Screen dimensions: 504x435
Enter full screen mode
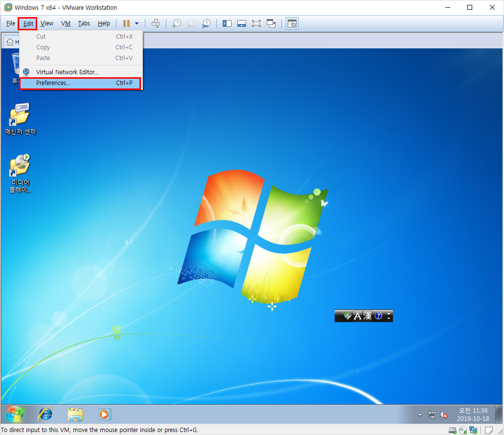point(256,23)
